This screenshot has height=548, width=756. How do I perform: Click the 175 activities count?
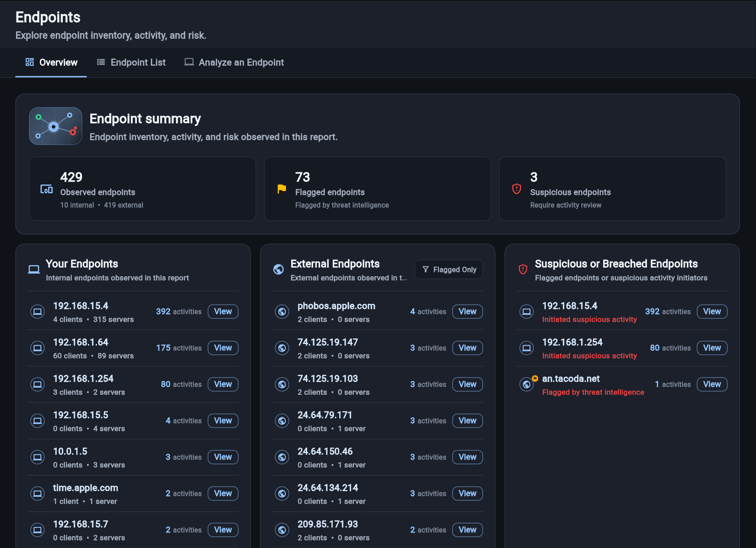pyautogui.click(x=179, y=348)
